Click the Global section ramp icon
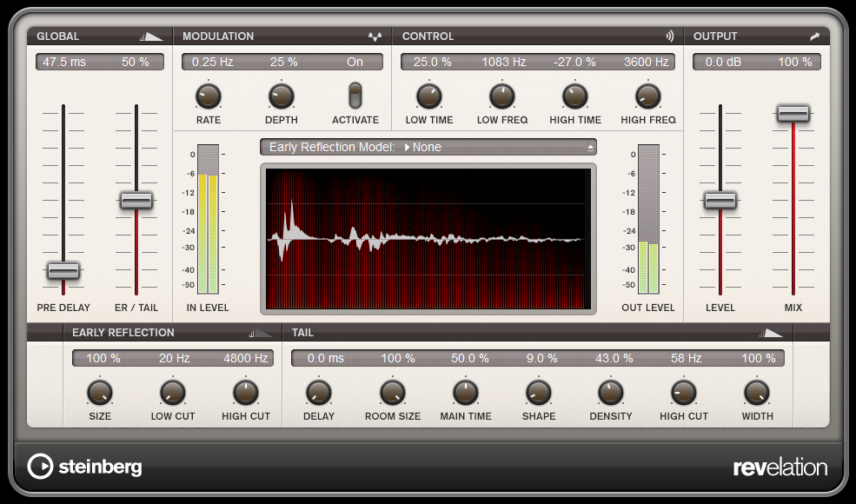 151,36
